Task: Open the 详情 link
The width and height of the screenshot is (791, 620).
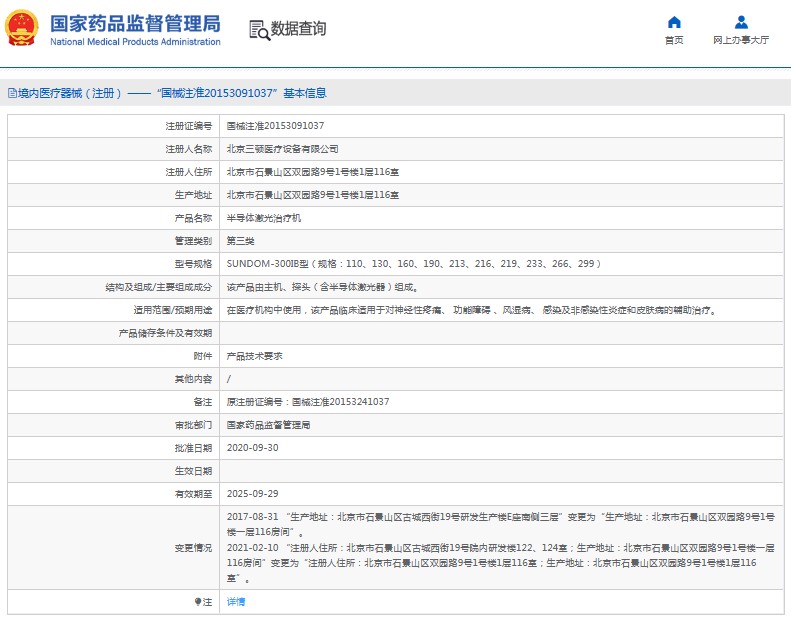Action: pos(236,601)
